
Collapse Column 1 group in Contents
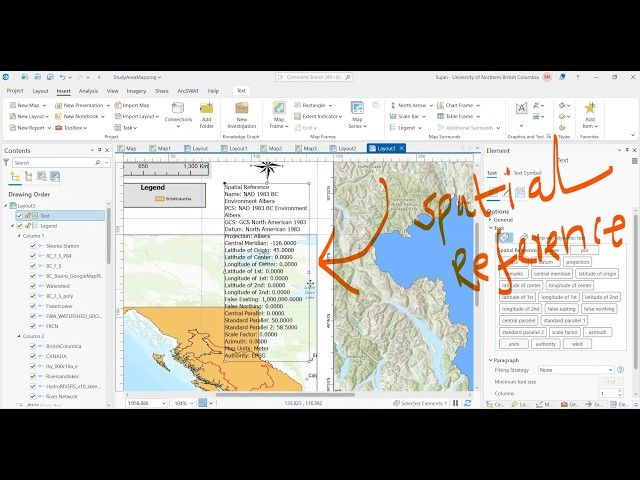point(19,236)
